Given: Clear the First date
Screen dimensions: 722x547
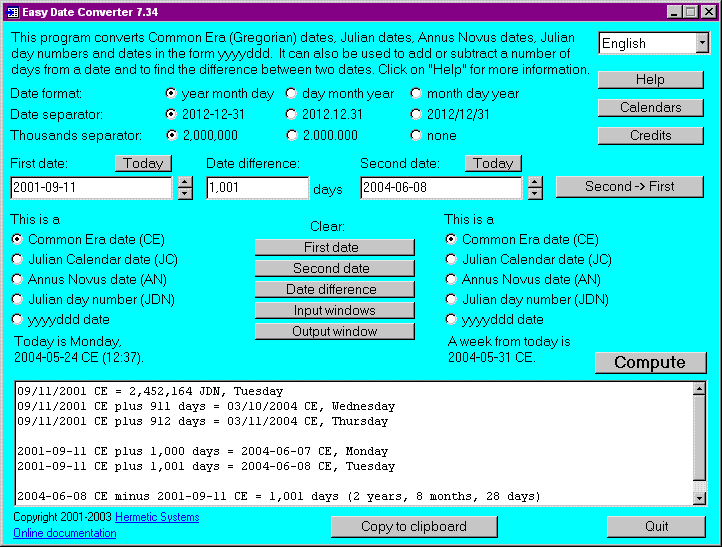Looking at the screenshot, I should (335, 247).
